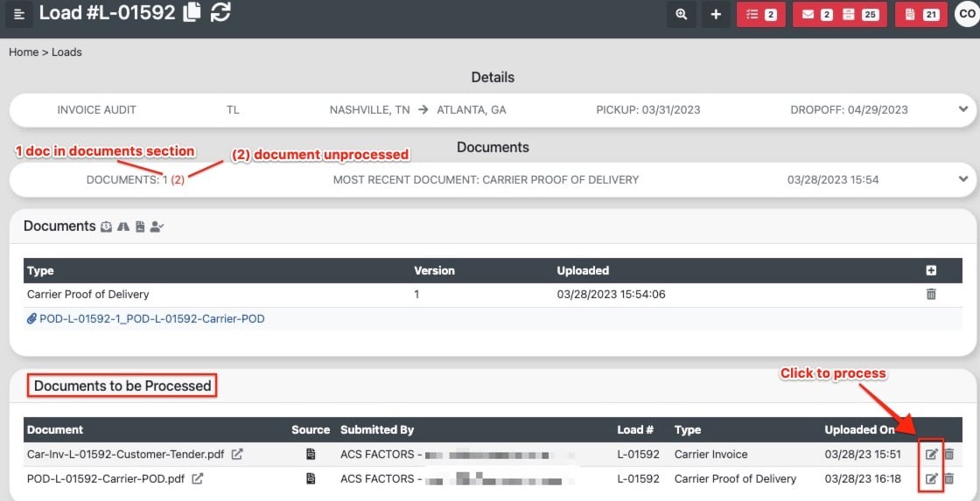The height and width of the screenshot is (501, 980).
Task: Click the Carrier Invoice type cell
Action: coord(710,454)
